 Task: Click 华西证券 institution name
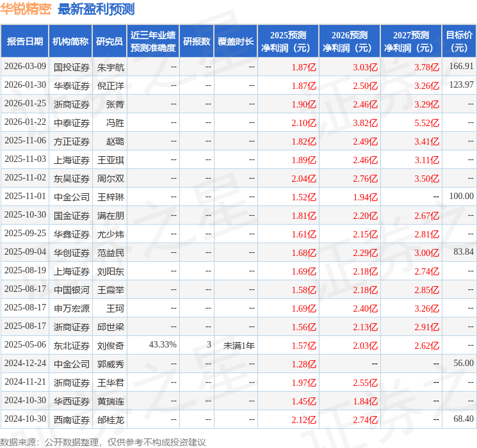(x=72, y=401)
